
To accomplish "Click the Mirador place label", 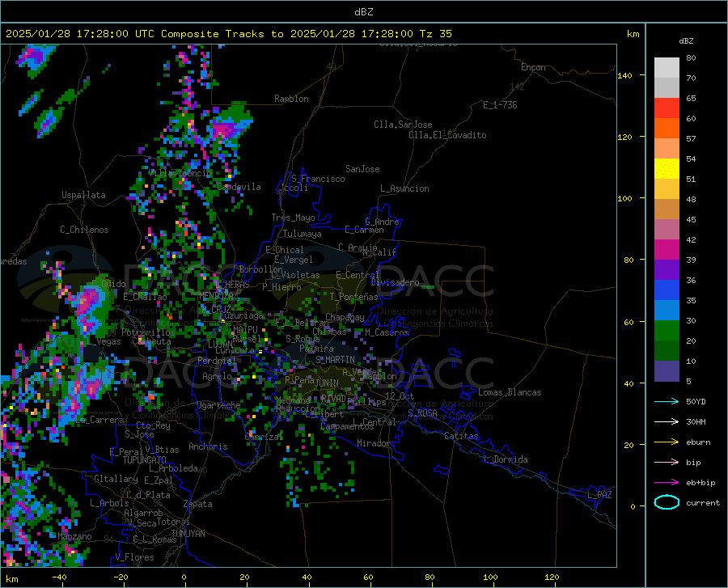I will click(x=373, y=443).
